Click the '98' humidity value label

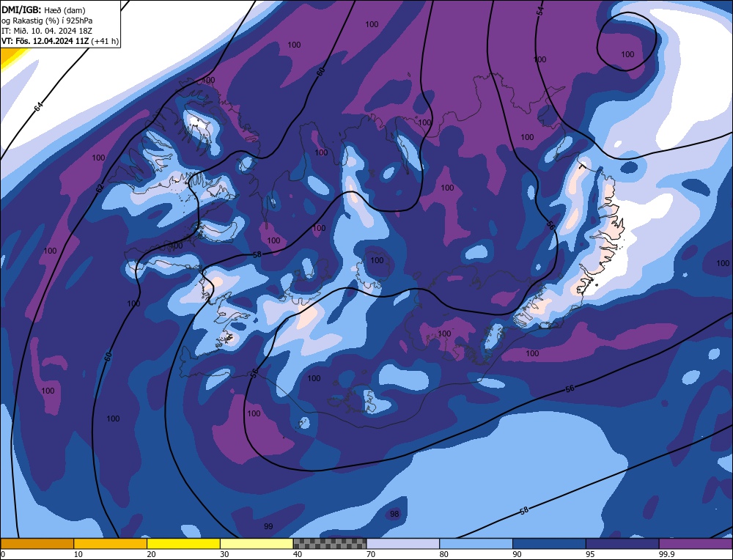click(x=394, y=514)
